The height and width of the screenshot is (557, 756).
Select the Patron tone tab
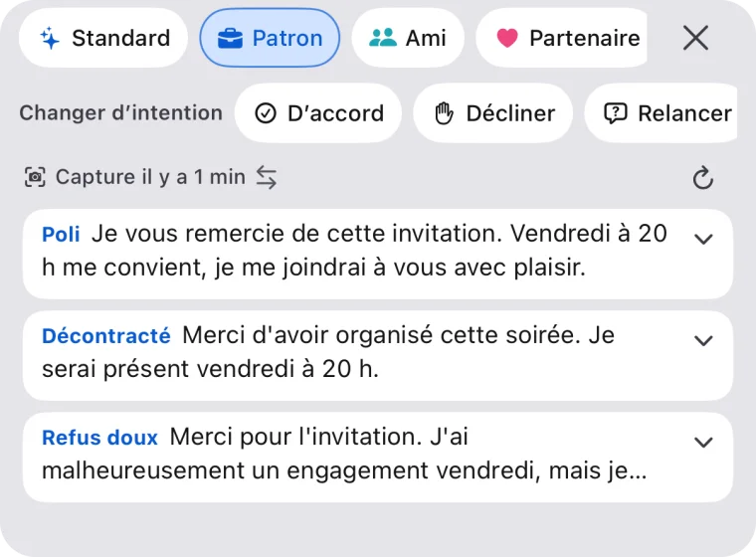270,38
